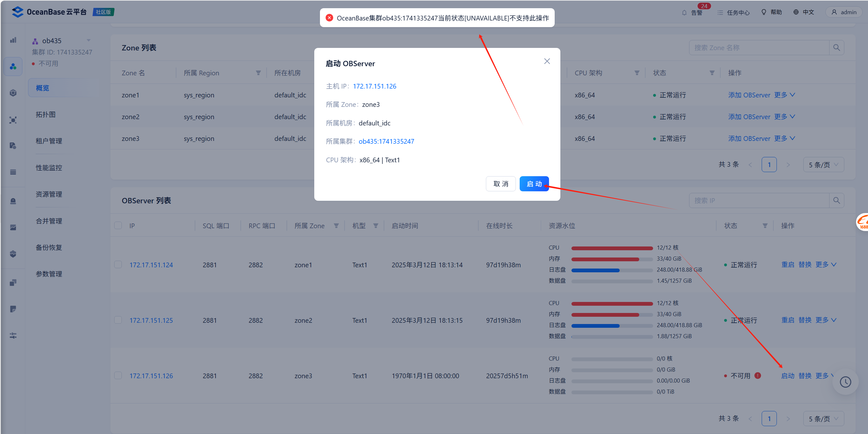Click the backup shield sidebar icon
Image resolution: width=868 pixels, height=434 pixels.
pyautogui.click(x=13, y=254)
